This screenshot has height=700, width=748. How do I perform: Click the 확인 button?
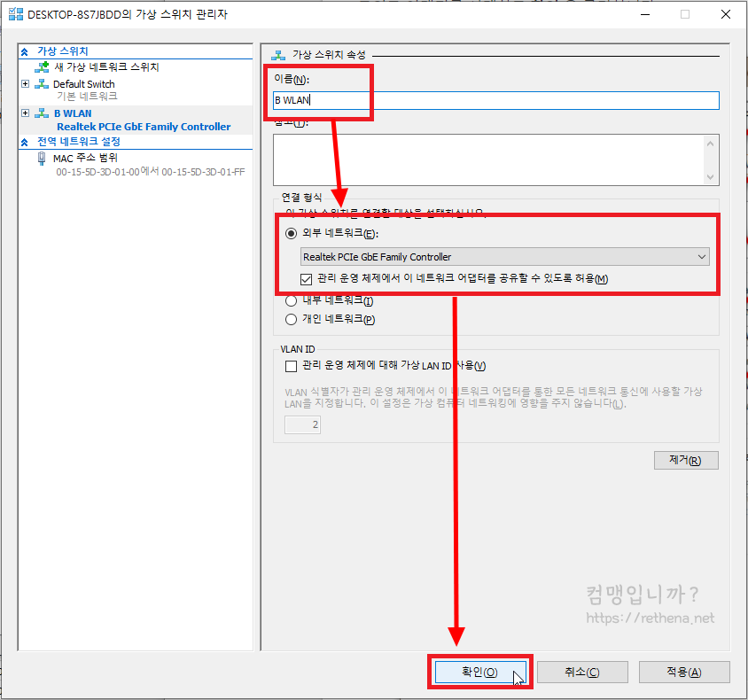[x=479, y=672]
